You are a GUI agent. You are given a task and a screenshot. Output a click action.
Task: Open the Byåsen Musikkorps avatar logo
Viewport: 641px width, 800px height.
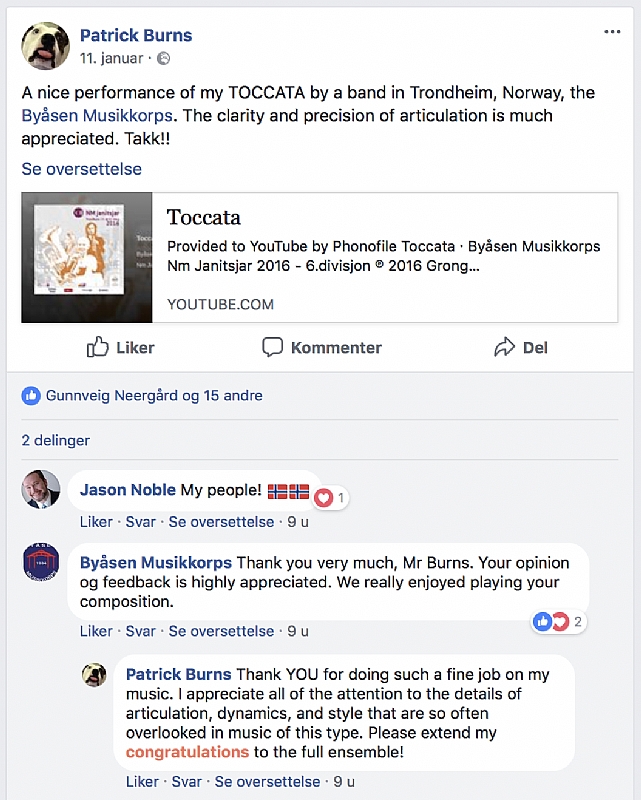pos(41,563)
